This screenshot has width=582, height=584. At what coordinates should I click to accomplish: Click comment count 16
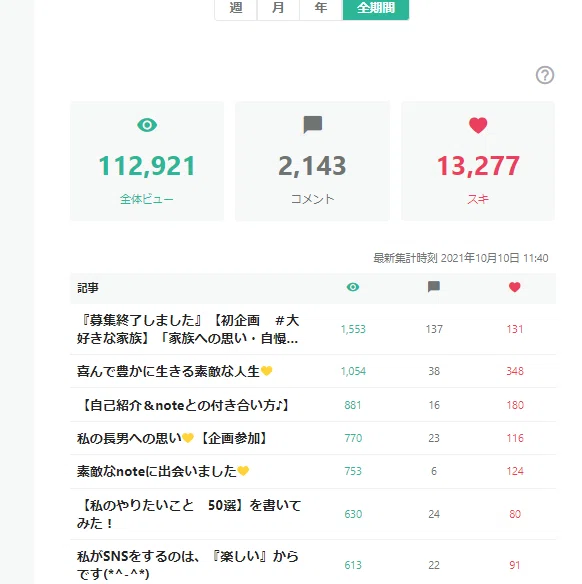pos(434,405)
